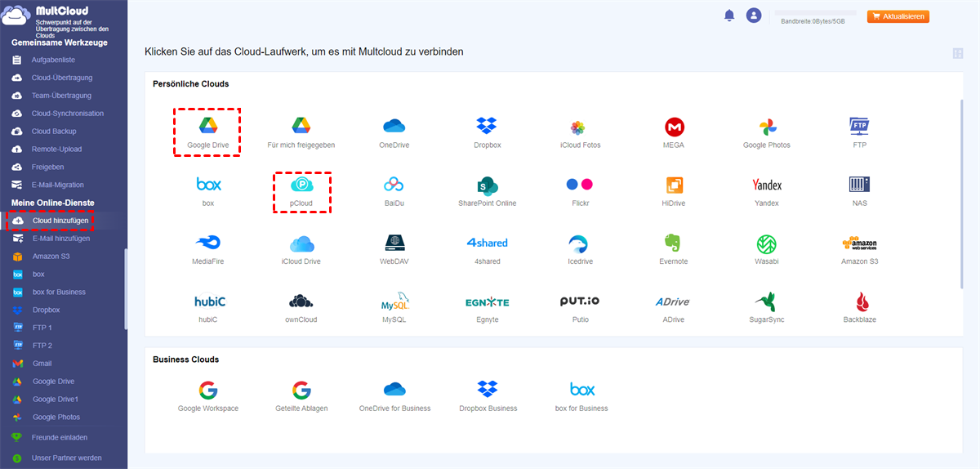The image size is (980, 469).
Task: Select the Backblaze cloud icon
Action: 860,301
